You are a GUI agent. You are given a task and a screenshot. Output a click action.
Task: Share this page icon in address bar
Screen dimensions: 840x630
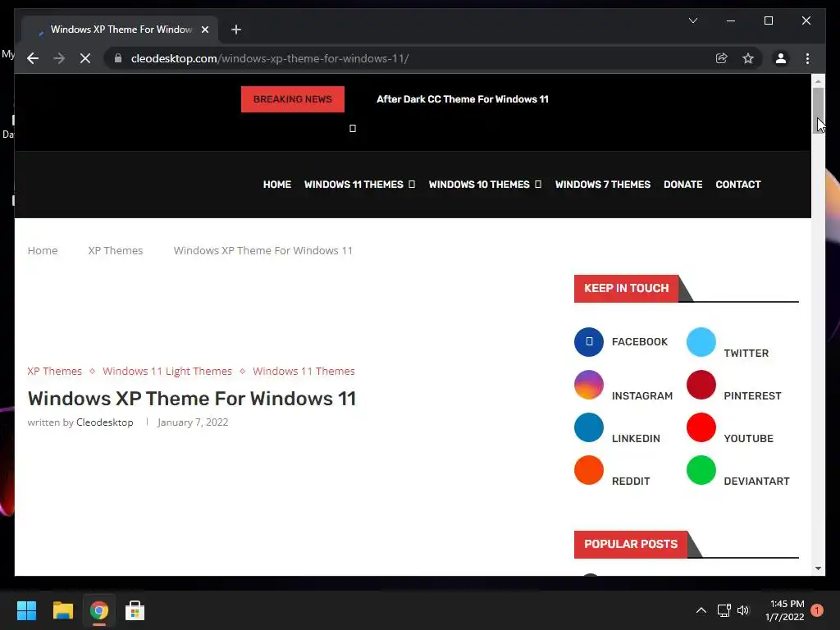click(x=722, y=58)
